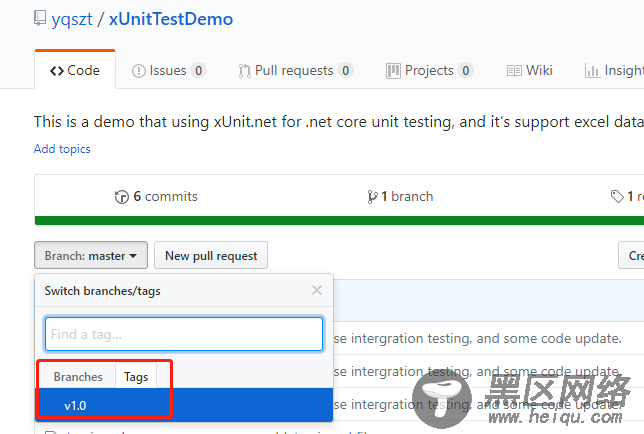Click the Code brackets icon

tap(57, 71)
